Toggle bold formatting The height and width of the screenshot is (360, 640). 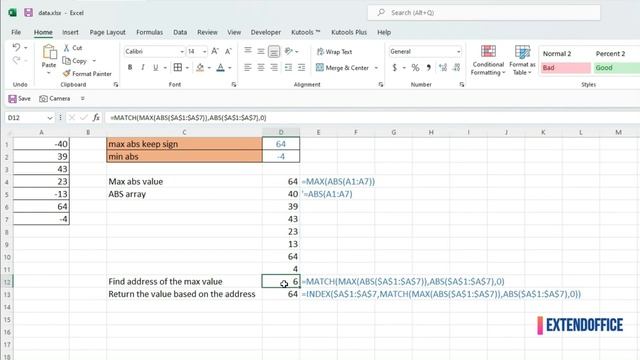click(x=130, y=67)
